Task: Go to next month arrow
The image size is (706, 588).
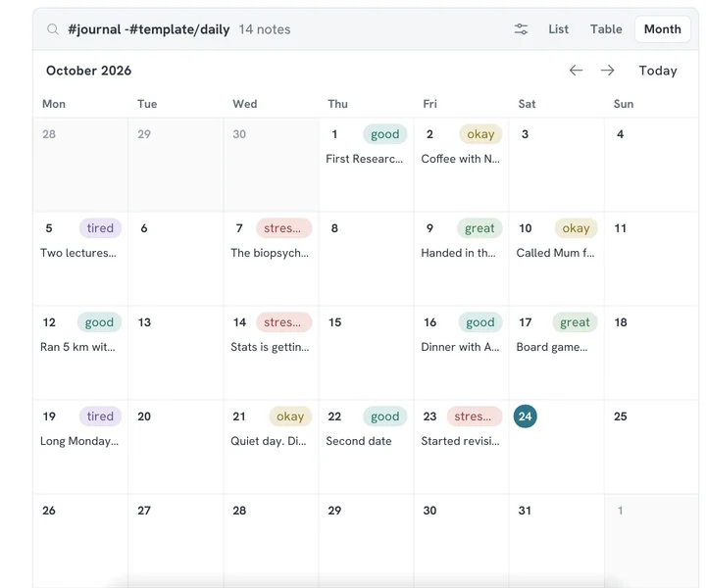Action: click(x=607, y=71)
